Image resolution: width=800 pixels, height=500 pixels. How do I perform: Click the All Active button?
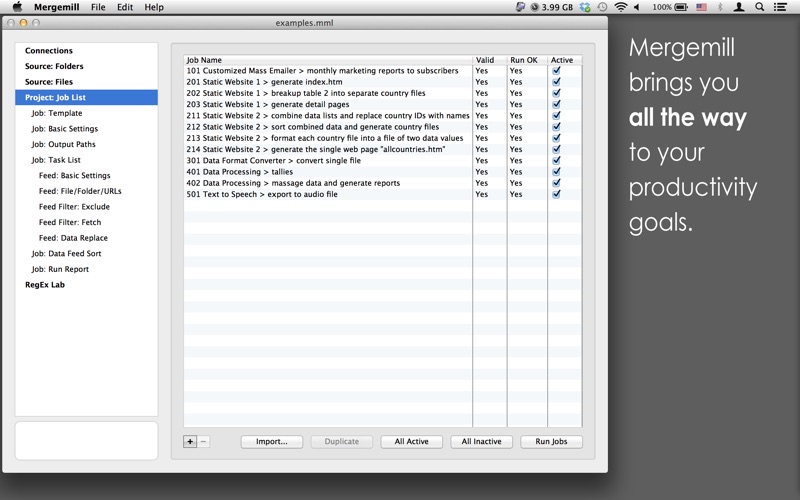point(412,442)
